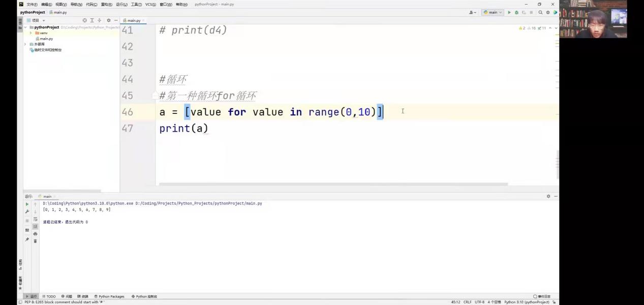Open the TODO tool window
Image resolution: width=644 pixels, height=305 pixels.
pyautogui.click(x=49, y=296)
